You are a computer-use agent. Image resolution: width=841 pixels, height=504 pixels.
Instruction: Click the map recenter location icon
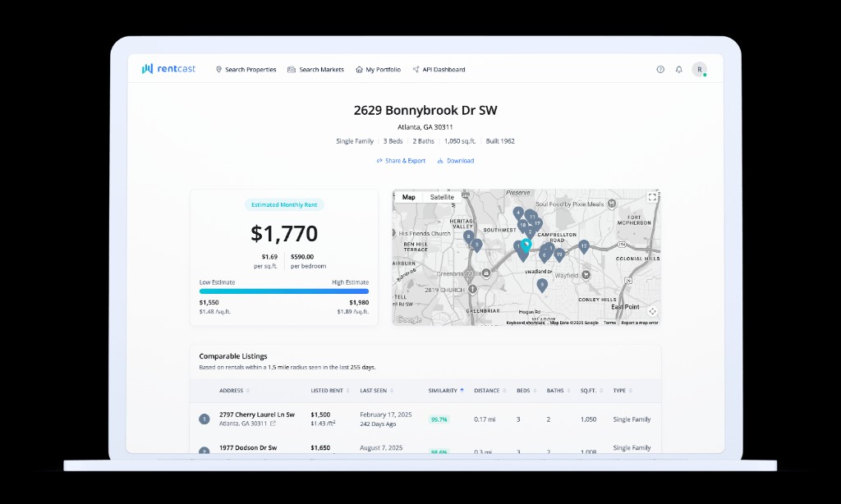653,312
